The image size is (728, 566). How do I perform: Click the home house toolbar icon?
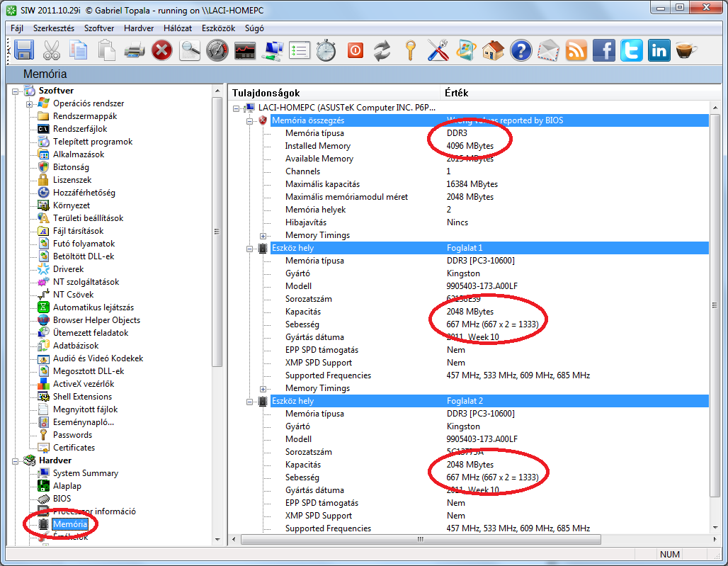point(493,50)
